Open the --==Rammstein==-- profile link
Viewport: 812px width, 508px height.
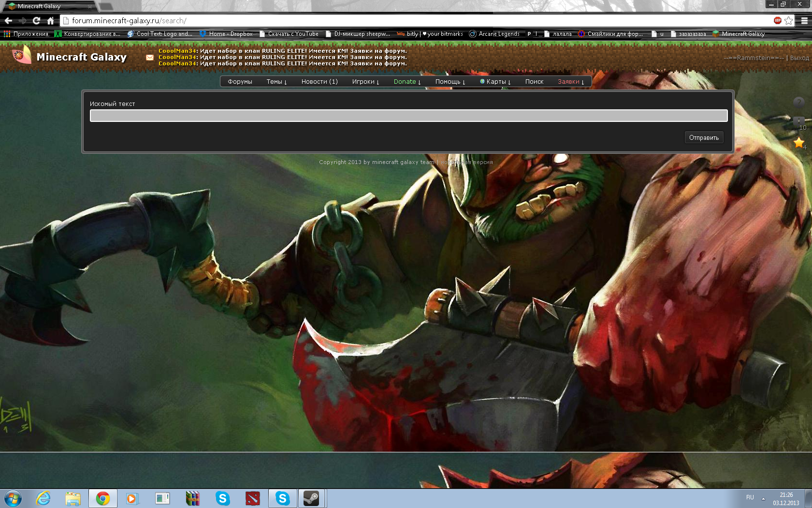tap(754, 58)
